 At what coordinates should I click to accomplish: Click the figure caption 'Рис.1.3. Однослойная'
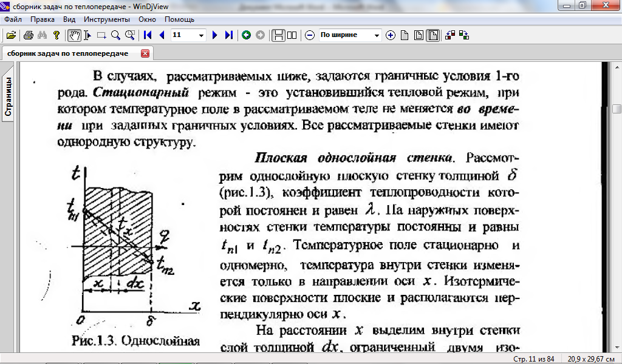coord(135,340)
